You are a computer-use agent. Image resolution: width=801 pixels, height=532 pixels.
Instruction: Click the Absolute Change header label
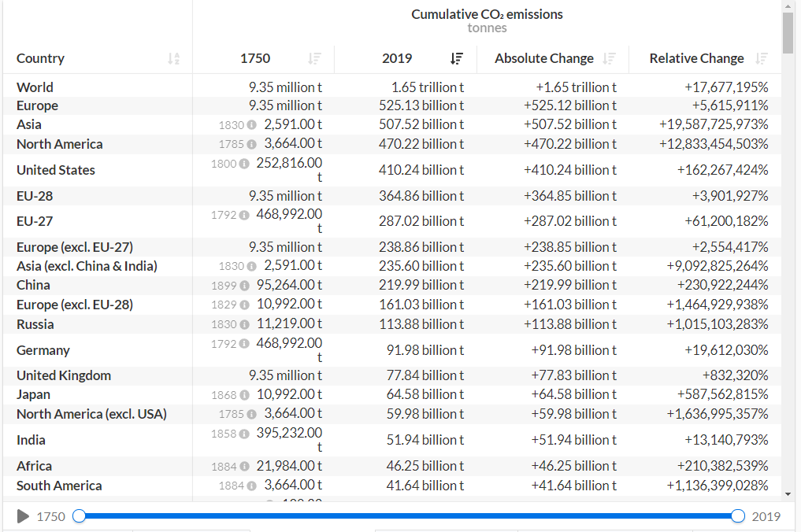544,59
